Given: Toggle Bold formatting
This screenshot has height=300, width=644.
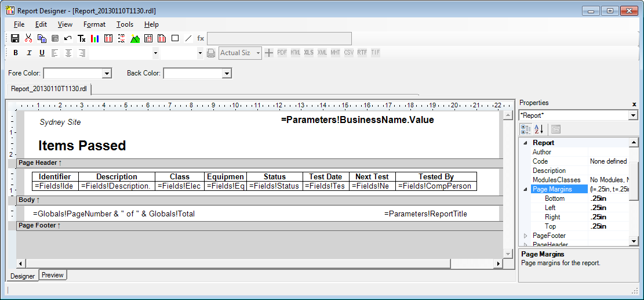Looking at the screenshot, I should [15, 53].
